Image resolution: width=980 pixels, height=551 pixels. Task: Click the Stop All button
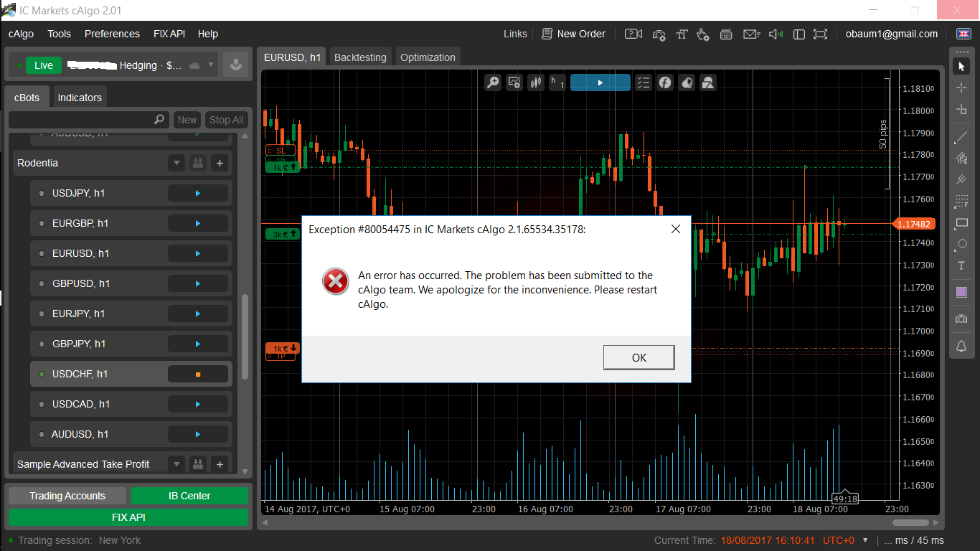pyautogui.click(x=226, y=120)
